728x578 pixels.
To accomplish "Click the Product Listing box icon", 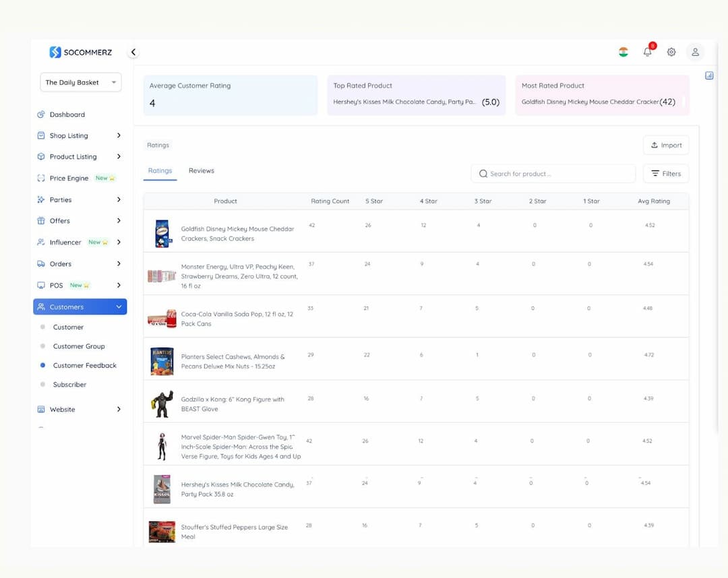I will [x=41, y=156].
